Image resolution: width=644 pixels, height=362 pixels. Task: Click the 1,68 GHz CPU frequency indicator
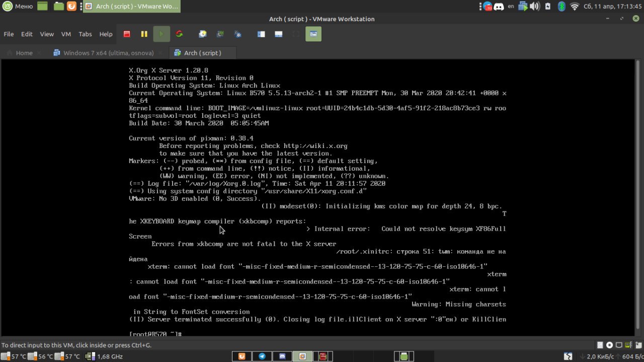click(105, 356)
